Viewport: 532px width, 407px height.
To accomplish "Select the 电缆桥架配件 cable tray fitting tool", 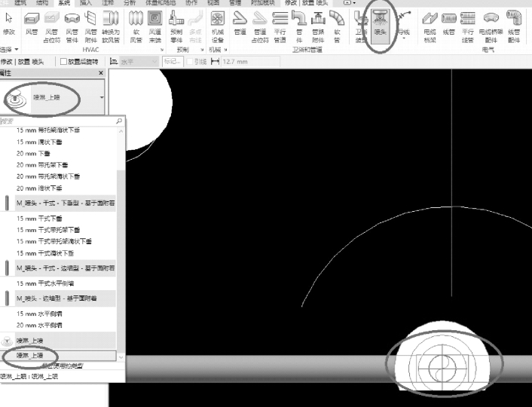I will [491, 26].
